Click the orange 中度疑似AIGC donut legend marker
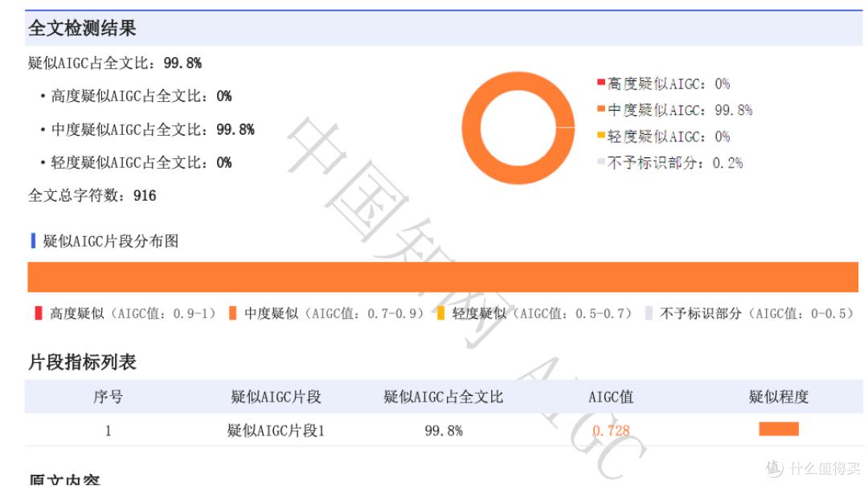The width and height of the screenshot is (868, 486). point(600,108)
